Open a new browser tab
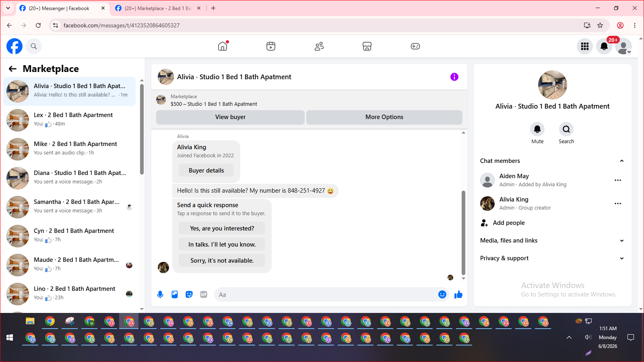The width and height of the screenshot is (644, 362). click(213, 8)
